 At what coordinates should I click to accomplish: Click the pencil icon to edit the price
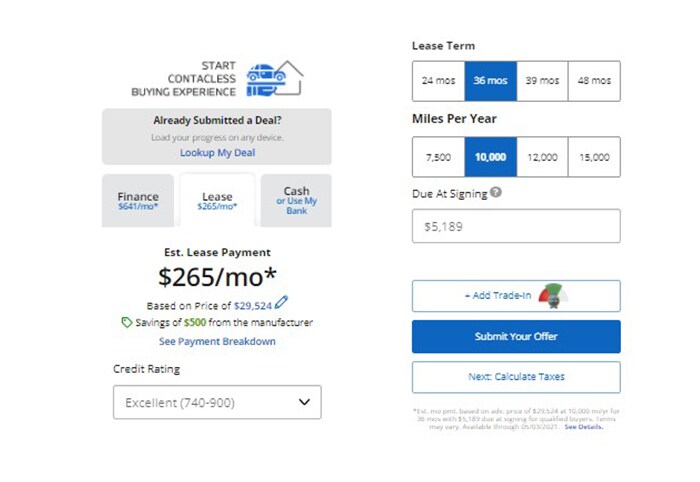[281, 303]
